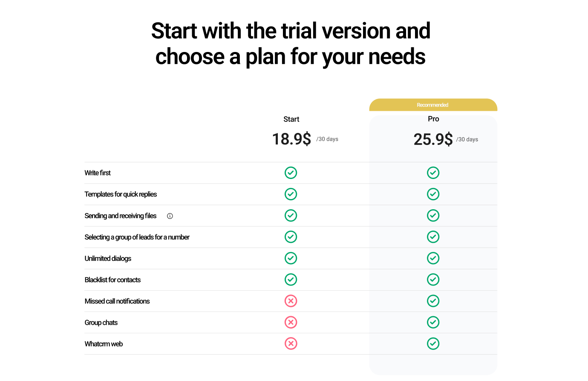Click Pro plan checkmark for Whatcrm web
This screenshot has width=588, height=381.
(433, 343)
